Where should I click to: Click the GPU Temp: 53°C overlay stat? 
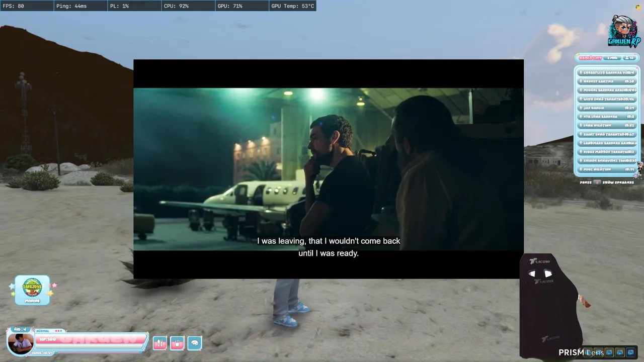[292, 6]
